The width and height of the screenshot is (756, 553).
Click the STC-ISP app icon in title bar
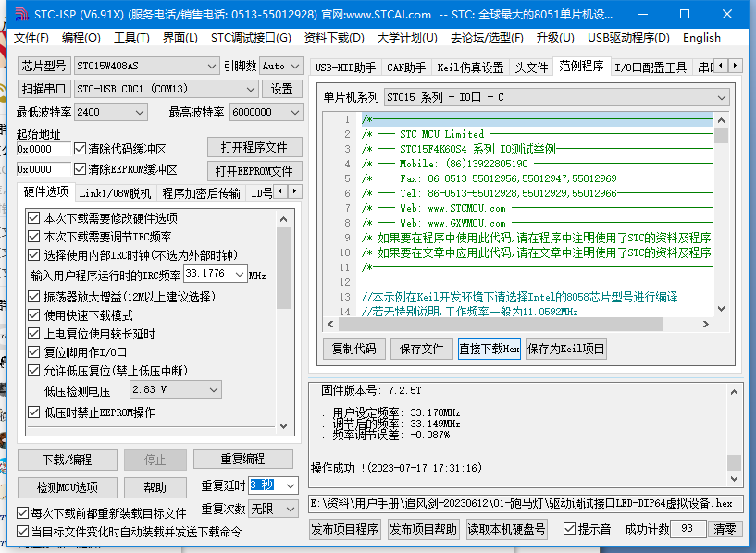click(x=21, y=15)
